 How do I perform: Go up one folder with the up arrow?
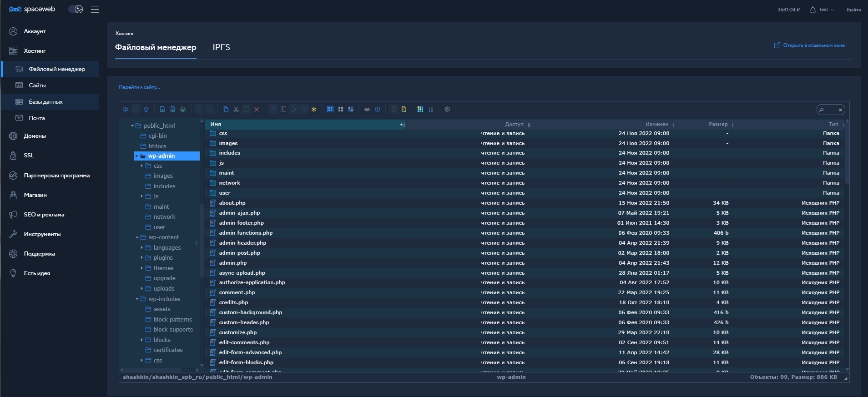[x=146, y=110]
